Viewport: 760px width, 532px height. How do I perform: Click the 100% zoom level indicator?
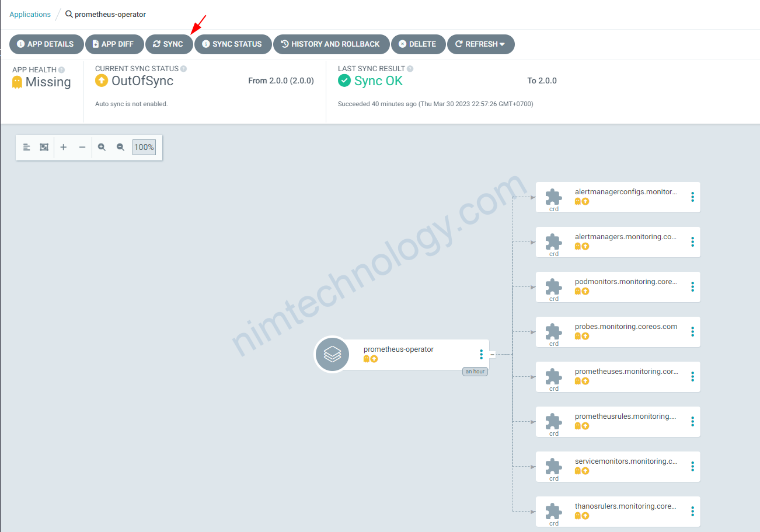pos(144,148)
